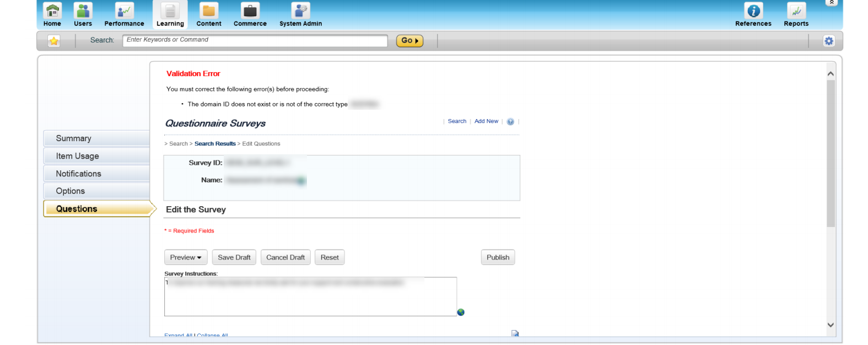This screenshot has width=868, height=345.
Task: Click the Search Results breadcrumb link
Action: click(x=215, y=144)
